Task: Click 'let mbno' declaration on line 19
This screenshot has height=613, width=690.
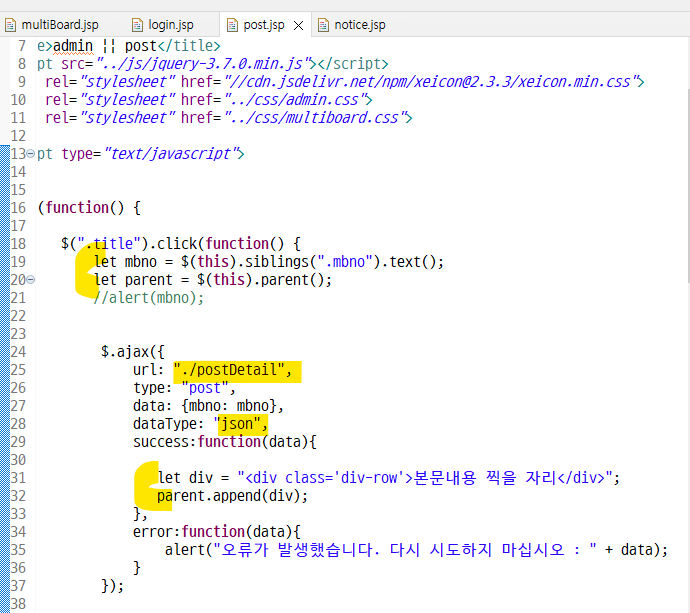Action: point(125,262)
